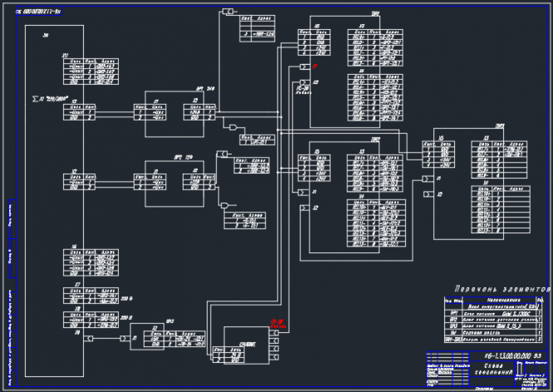Screen dimensions: 553x392
Task: Select the 'Перечень элементов' heading text
Action: [502, 289]
